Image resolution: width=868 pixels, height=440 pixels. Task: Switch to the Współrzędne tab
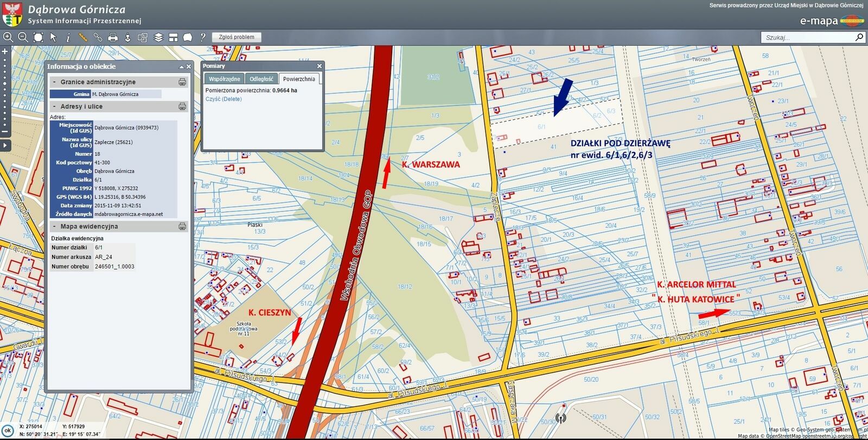(x=224, y=79)
